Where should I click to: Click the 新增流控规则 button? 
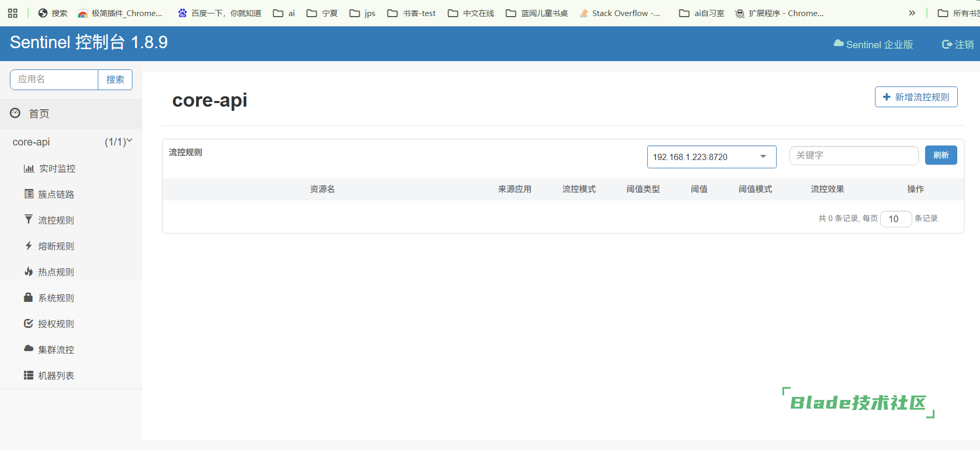point(916,97)
